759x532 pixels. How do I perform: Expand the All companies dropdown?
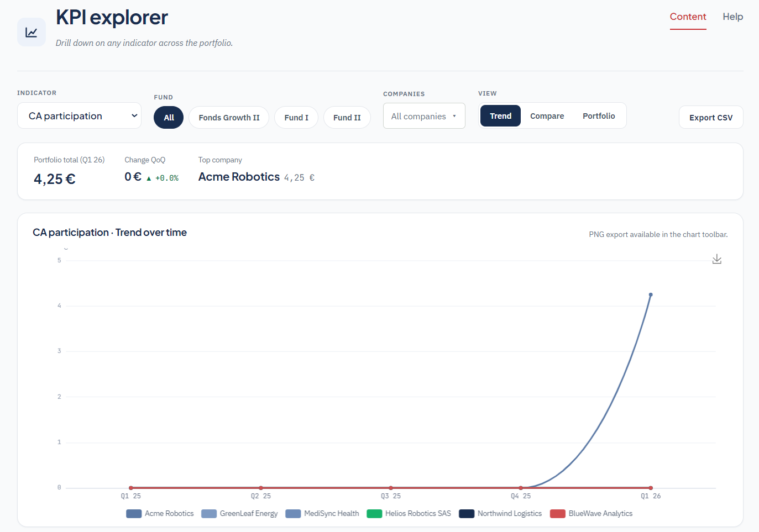click(424, 116)
